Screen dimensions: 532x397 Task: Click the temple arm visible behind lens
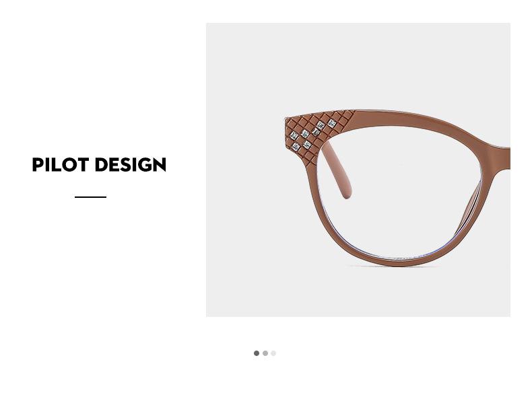337,170
